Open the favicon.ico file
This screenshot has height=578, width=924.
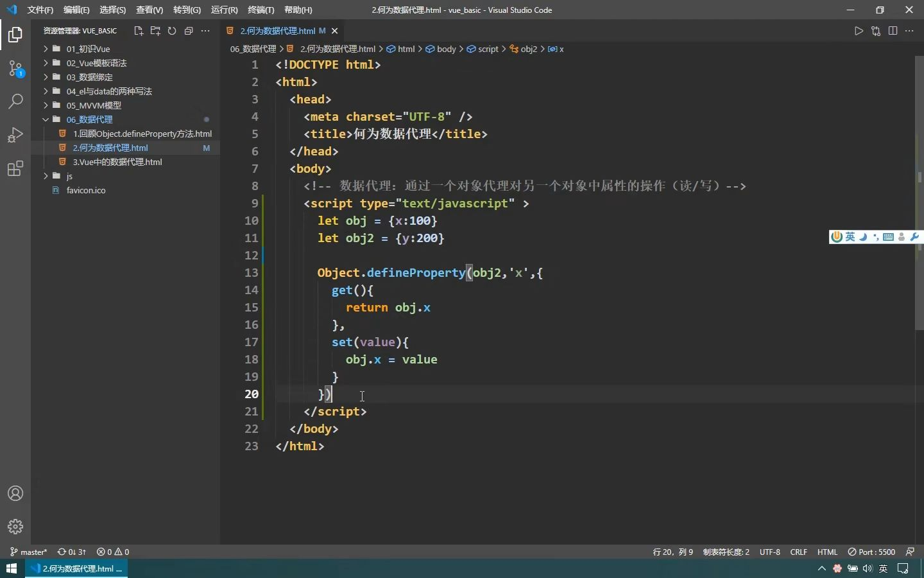pos(125,190)
